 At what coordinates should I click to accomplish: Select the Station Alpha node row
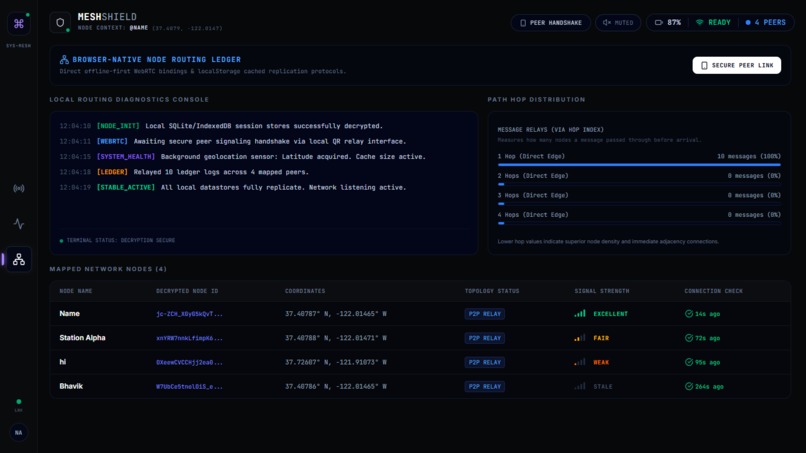coord(420,338)
